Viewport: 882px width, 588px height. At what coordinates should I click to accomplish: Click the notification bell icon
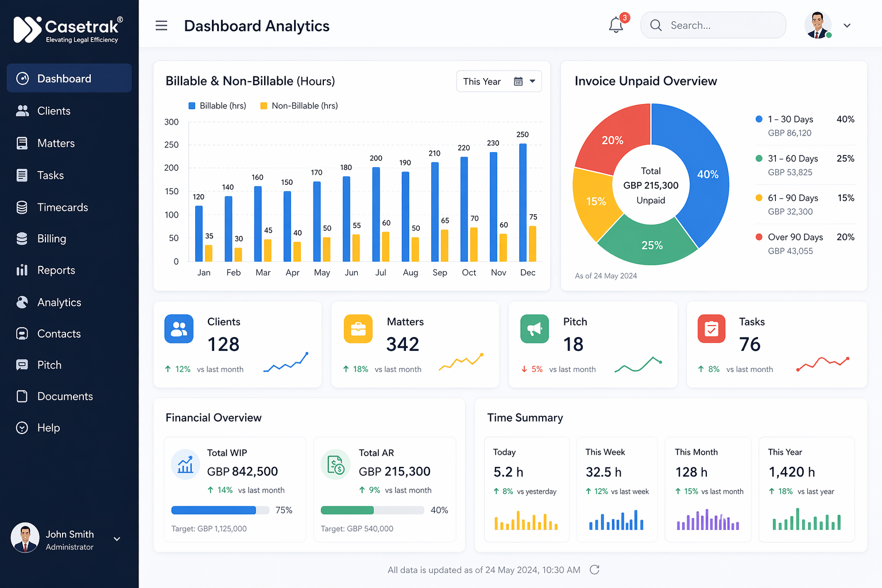pos(616,25)
